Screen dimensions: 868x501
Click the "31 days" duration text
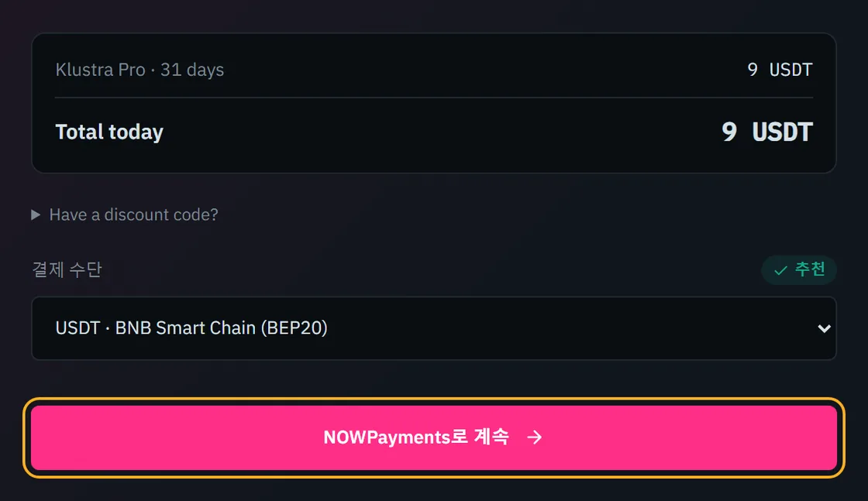click(192, 70)
